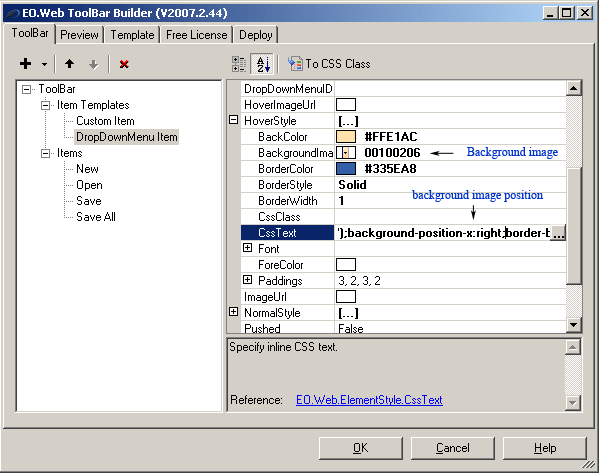The height and width of the screenshot is (473, 599).
Task: Click the BorderColor #335EA8 swatch
Action: coord(346,169)
